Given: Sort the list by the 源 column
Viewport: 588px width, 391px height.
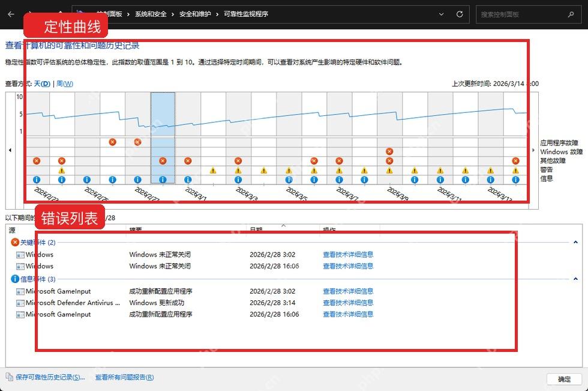Looking at the screenshot, I should pyautogui.click(x=12, y=231).
